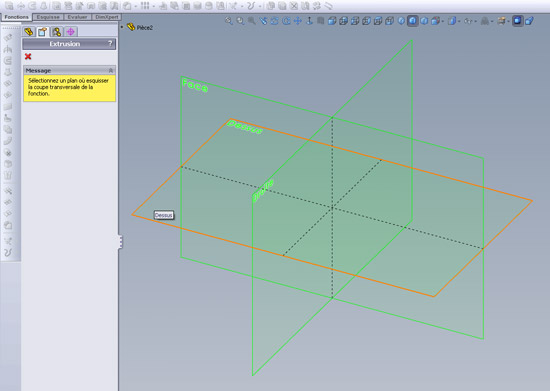Click the Normal To view icon
The height and width of the screenshot is (391, 550).
click(x=309, y=21)
